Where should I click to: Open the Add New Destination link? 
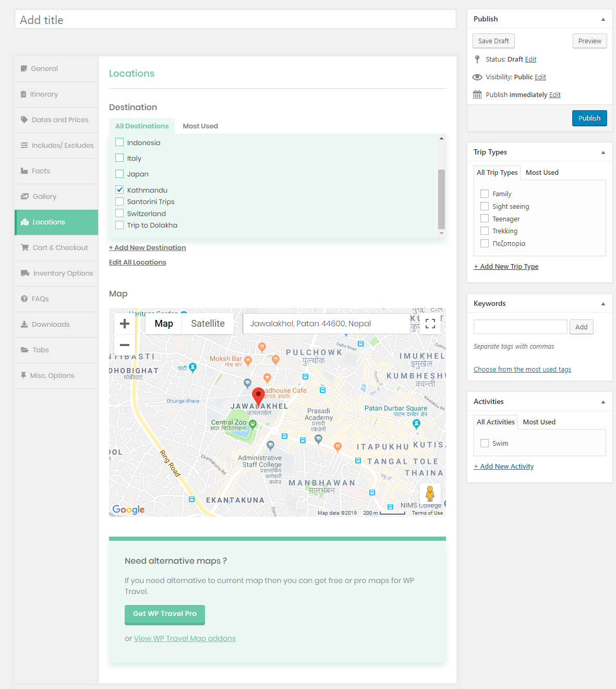pos(147,248)
